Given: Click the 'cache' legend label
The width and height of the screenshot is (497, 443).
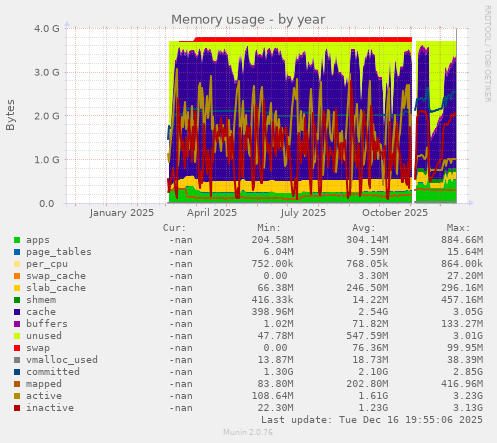Looking at the screenshot, I should click(41, 312).
